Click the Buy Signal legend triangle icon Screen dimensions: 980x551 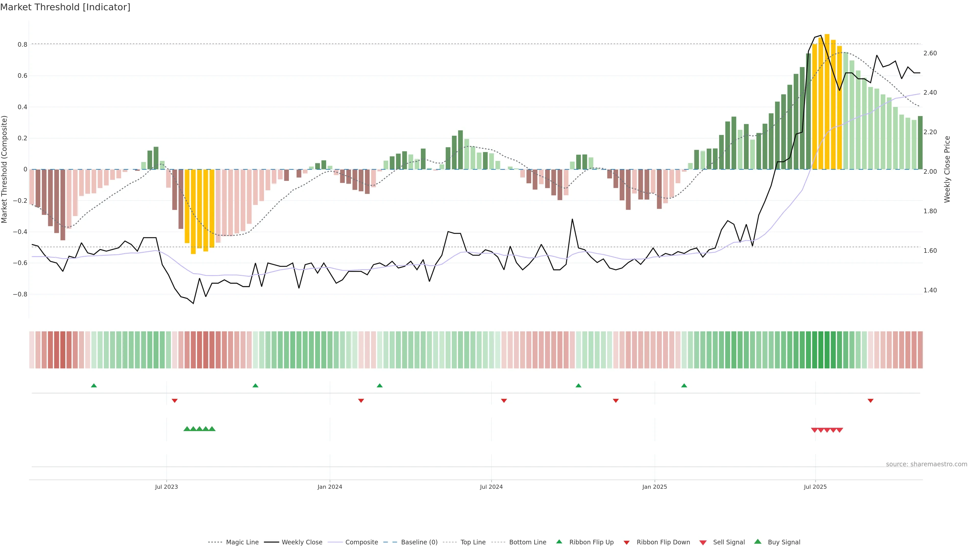coord(758,542)
